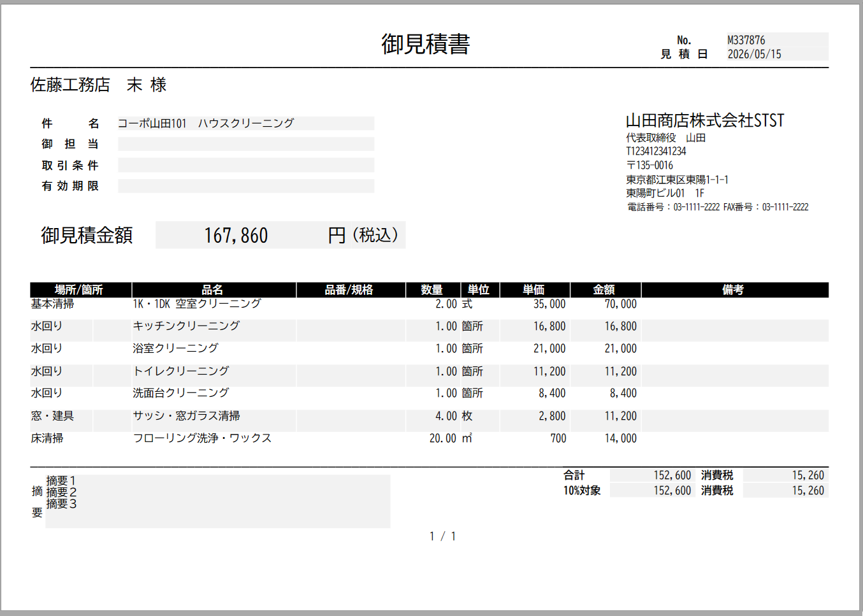Viewport: 863px width, 616px height.
Task: Click the 14,000 amount for 床清掃
Action: point(621,438)
